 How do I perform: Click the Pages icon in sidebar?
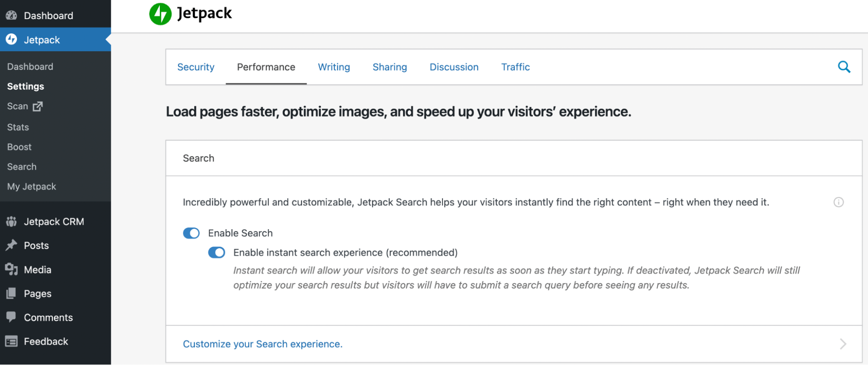11,294
